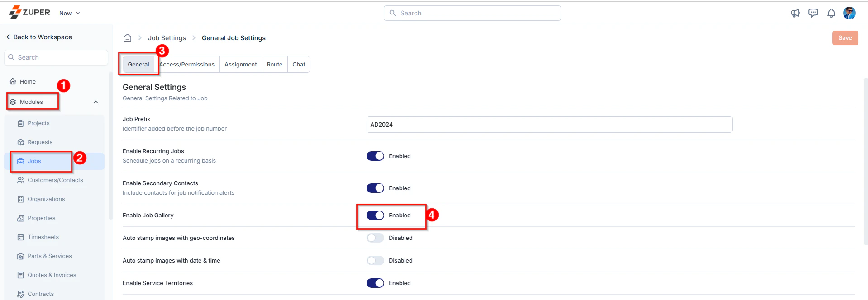Click the Timesheets calendar icon

[x=20, y=237]
